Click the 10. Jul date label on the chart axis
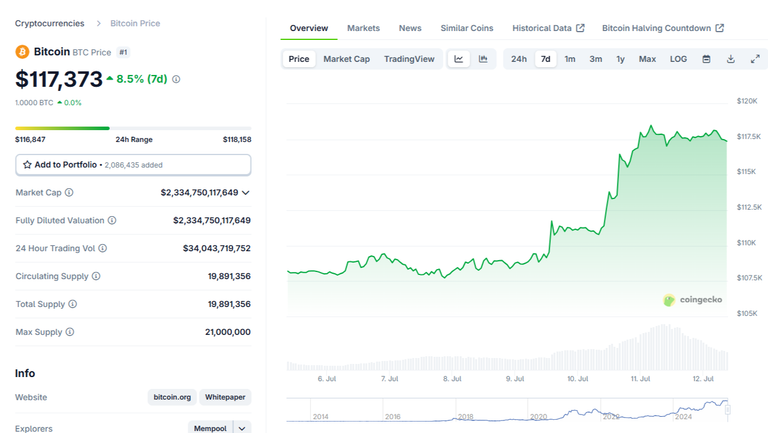Viewport: 768px width, 433px height. coord(577,379)
